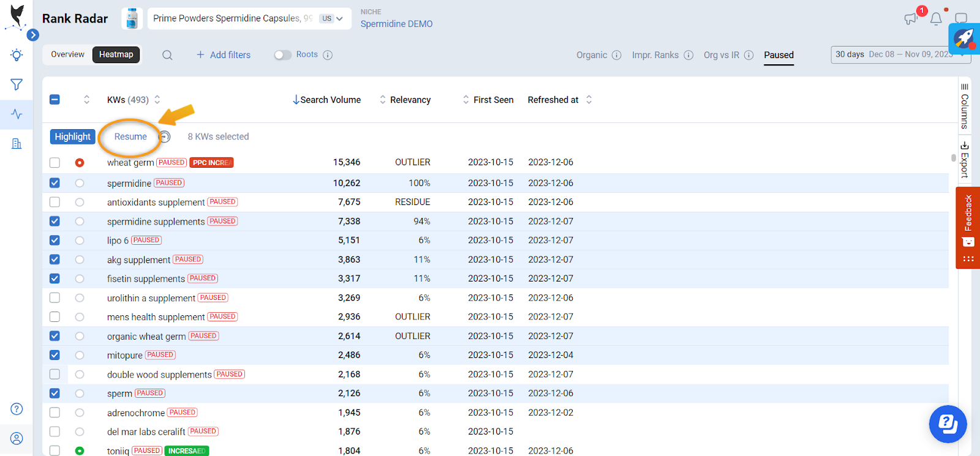This screenshot has width=980, height=456.
Task: Expand the left sidebar with arrow button
Action: pyautogui.click(x=33, y=35)
